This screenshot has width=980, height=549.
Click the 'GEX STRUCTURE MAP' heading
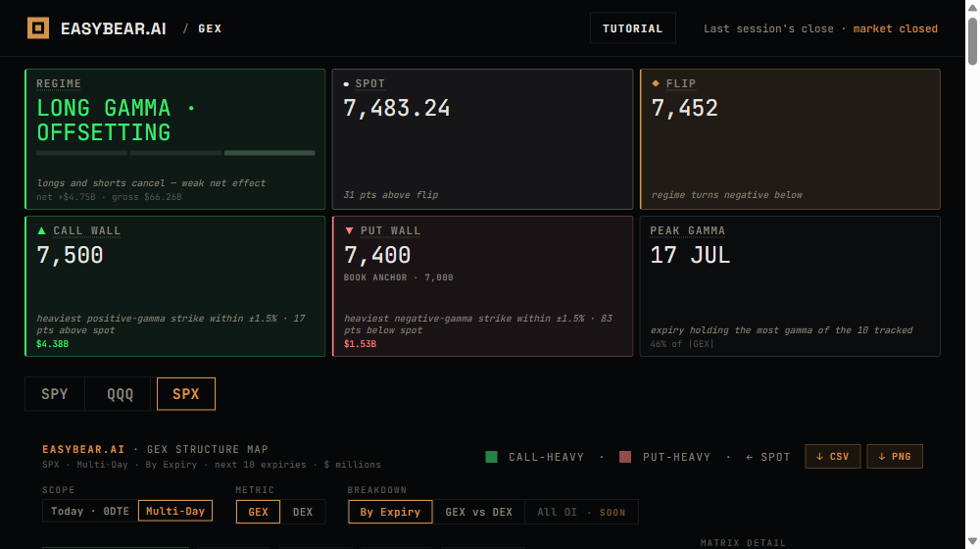(208, 450)
